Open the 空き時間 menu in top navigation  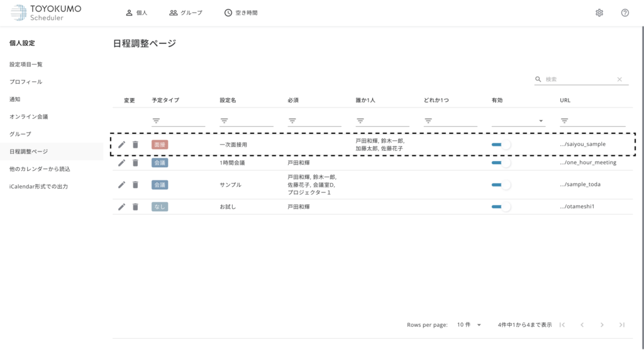(x=241, y=13)
